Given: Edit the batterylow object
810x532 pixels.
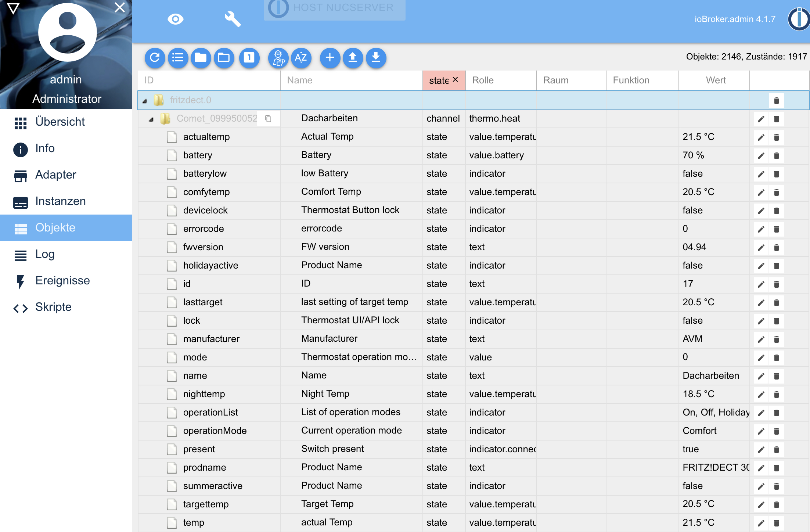Looking at the screenshot, I should click(761, 174).
